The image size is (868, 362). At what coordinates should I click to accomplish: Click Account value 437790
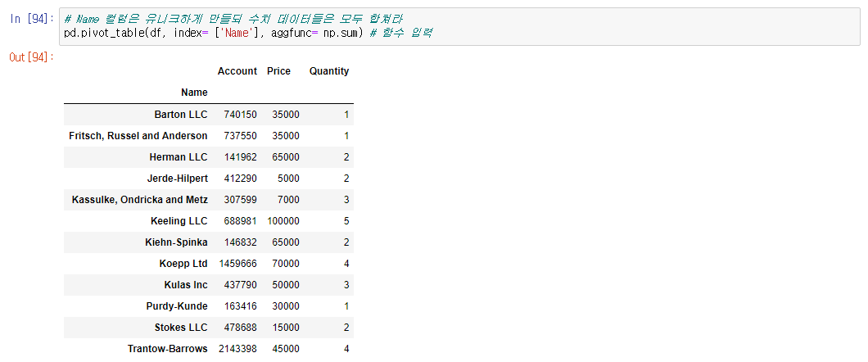click(240, 284)
